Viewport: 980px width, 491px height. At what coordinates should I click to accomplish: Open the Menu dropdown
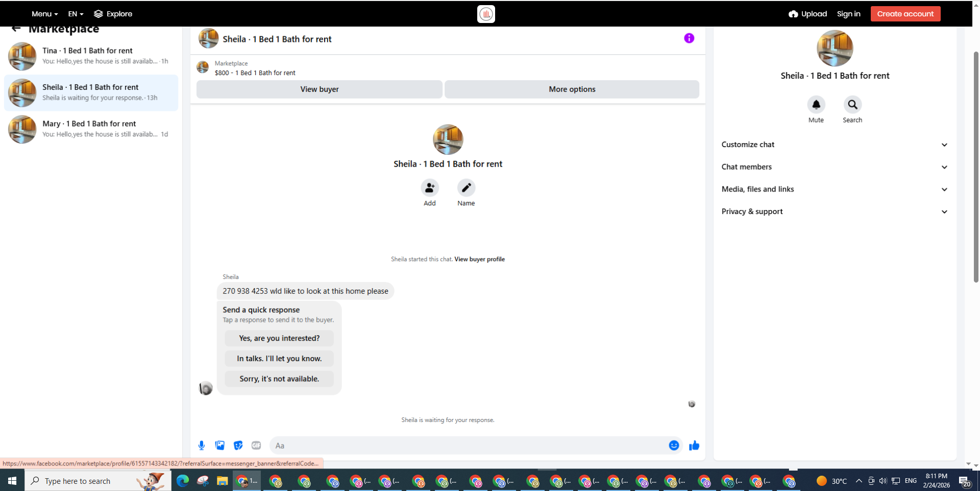(x=44, y=14)
